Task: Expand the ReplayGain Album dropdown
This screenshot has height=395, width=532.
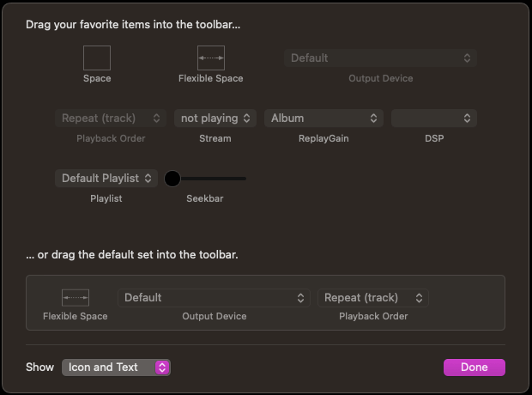Action: (323, 118)
